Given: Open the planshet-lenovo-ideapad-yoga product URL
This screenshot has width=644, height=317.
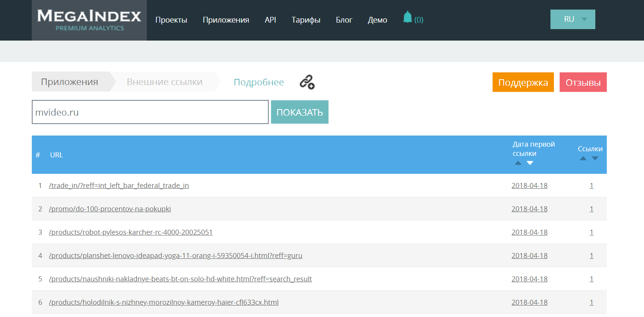Looking at the screenshot, I should pos(176,256).
